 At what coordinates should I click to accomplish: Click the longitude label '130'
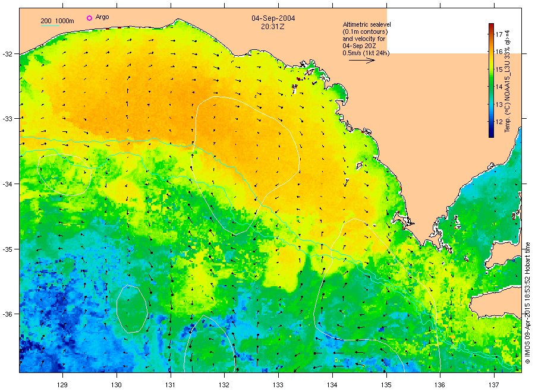117,385
